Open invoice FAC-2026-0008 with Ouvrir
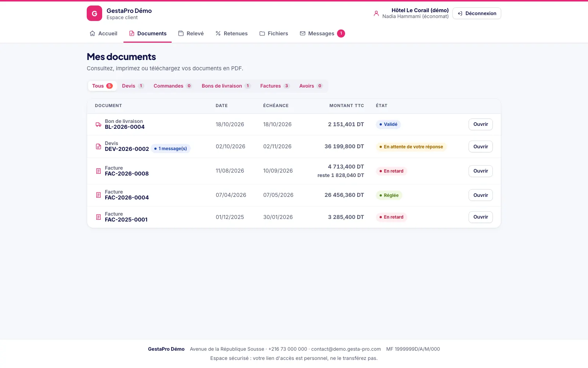This screenshot has height=368, width=588. point(481,171)
